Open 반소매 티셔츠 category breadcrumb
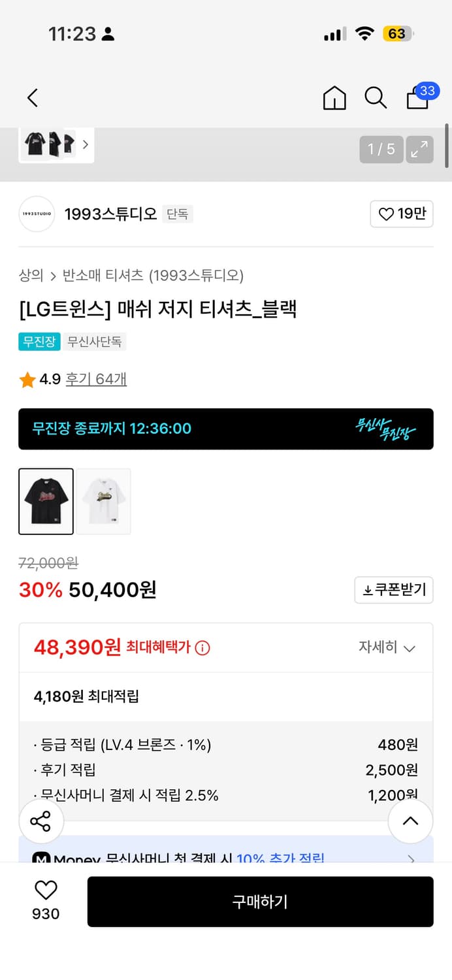The height and width of the screenshot is (980, 452). (x=103, y=276)
